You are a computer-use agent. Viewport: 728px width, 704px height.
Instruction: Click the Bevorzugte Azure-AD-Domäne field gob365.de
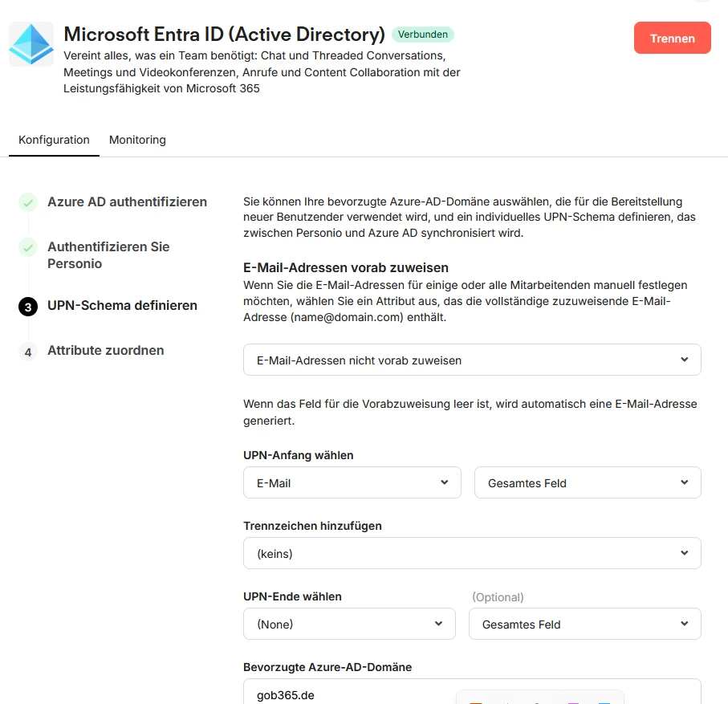[x=472, y=692]
